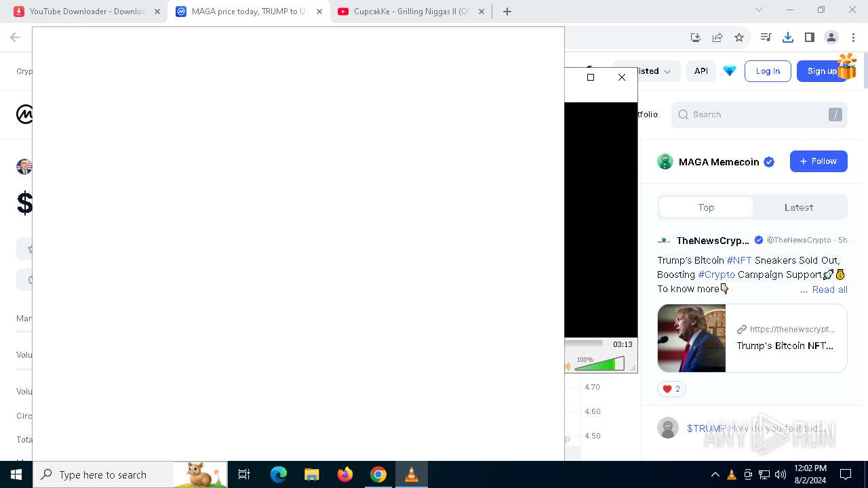The height and width of the screenshot is (488, 868).
Task: Show hidden system tray icons
Action: [x=715, y=474]
